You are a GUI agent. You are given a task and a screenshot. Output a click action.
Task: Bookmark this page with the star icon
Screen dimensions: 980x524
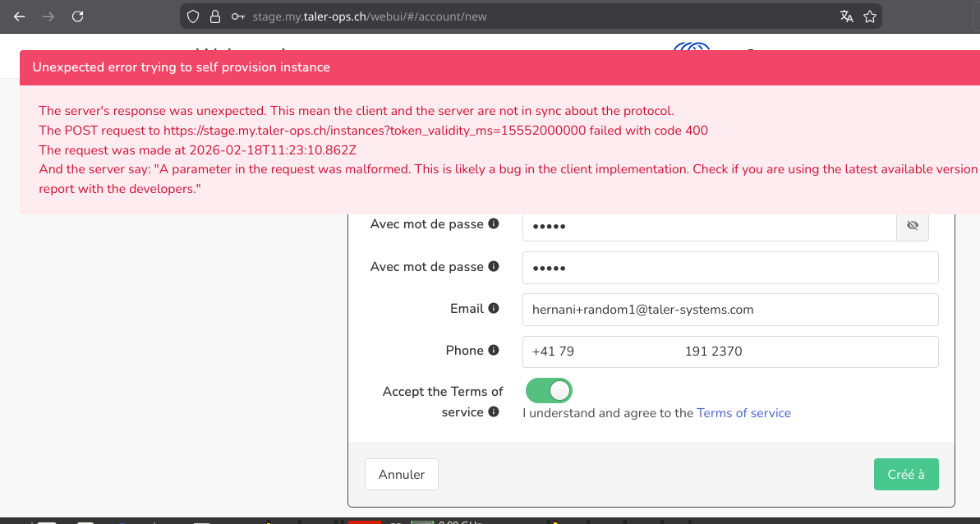click(870, 16)
